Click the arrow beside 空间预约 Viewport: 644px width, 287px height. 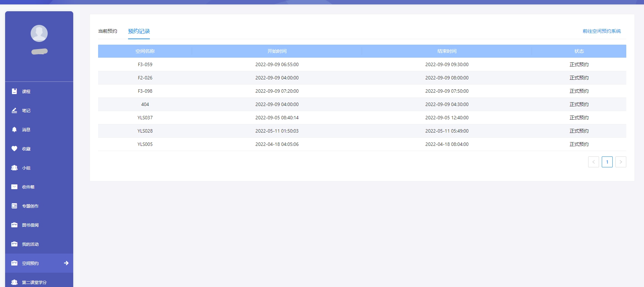tap(66, 263)
